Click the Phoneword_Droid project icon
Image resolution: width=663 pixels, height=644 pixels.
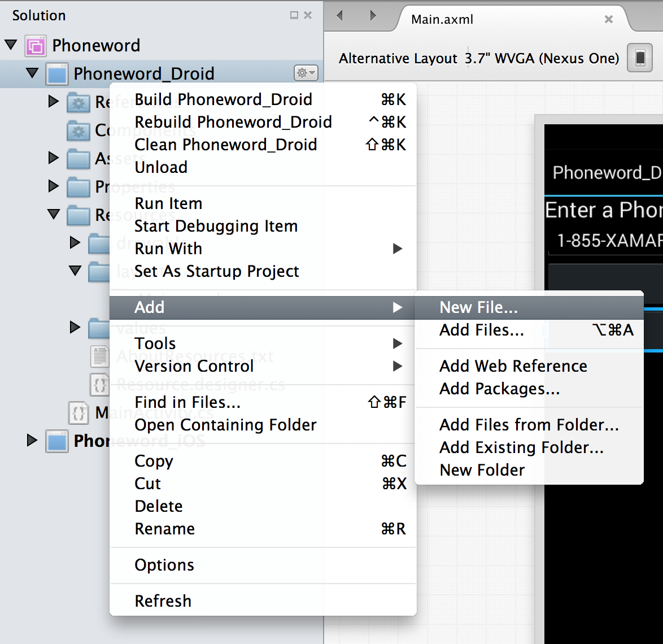click(x=57, y=73)
